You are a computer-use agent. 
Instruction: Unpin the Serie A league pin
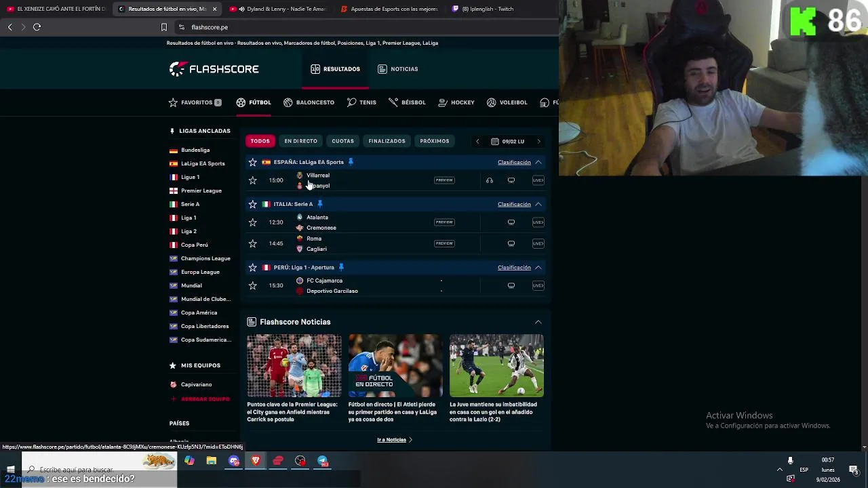[x=320, y=204]
